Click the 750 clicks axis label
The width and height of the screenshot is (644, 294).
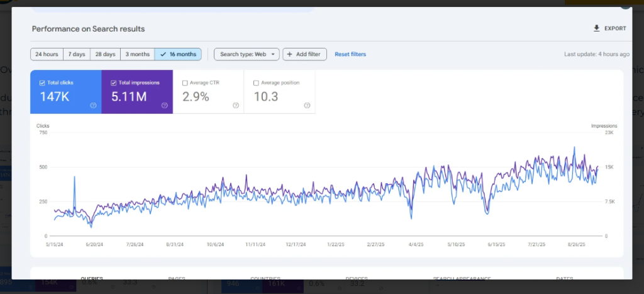pyautogui.click(x=43, y=132)
